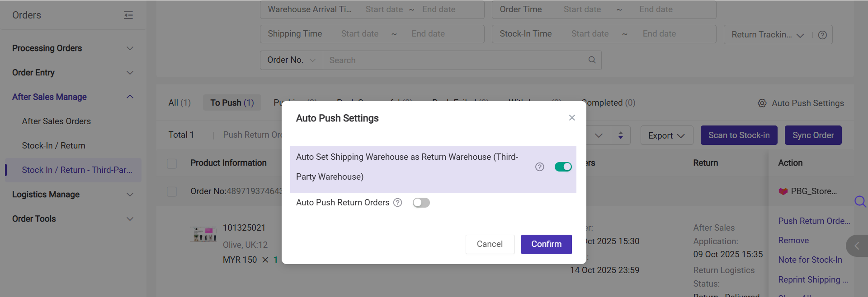Screen dimensions: 868x297
Task: Click the Scan to Stock-in button
Action: click(739, 135)
